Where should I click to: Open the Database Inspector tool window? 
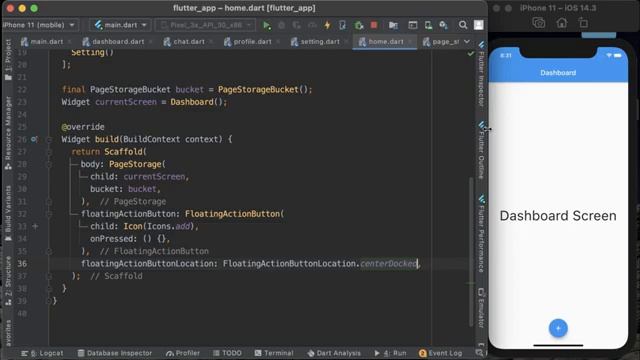115,353
